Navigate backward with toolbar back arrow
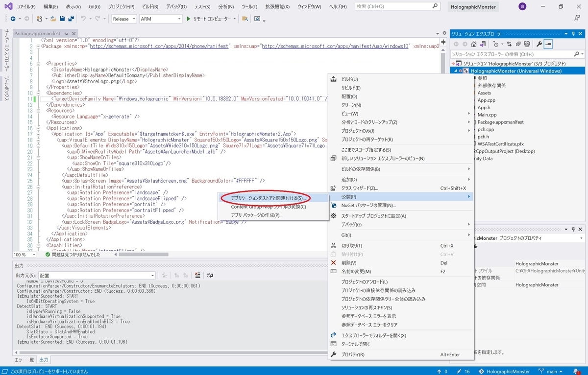The width and height of the screenshot is (588, 375). [x=13, y=19]
